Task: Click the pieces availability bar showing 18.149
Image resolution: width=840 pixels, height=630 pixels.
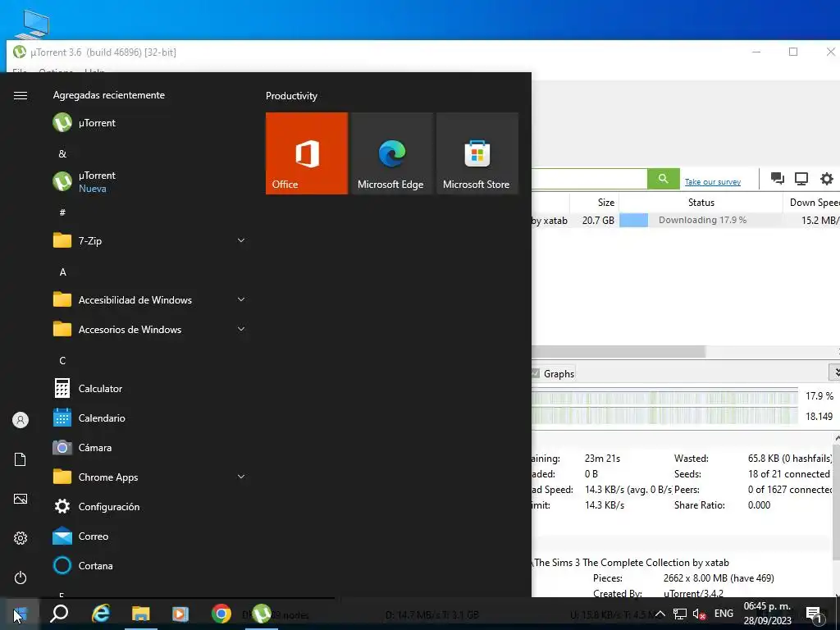Action: [664, 416]
